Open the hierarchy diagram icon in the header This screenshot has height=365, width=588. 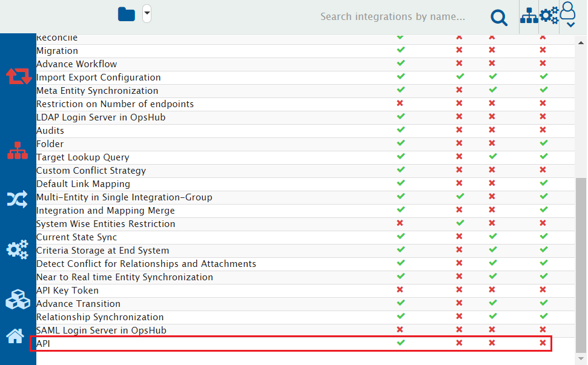pos(529,16)
